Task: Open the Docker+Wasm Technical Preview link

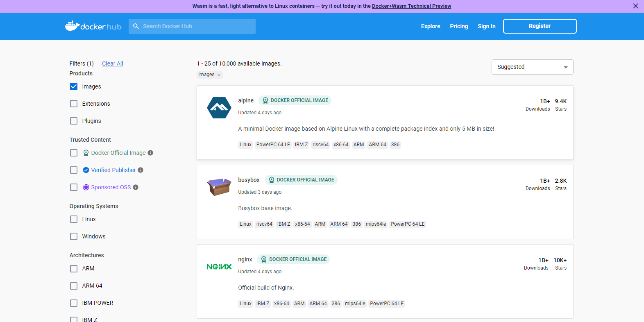Action: (411, 6)
